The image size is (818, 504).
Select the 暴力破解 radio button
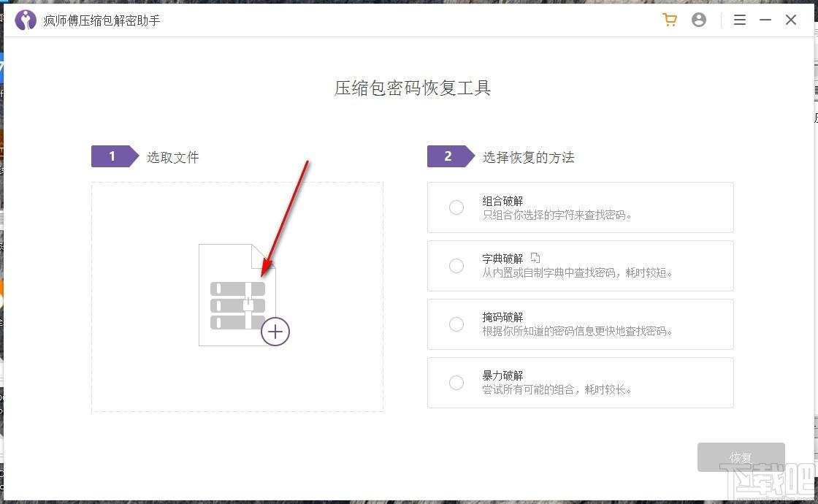pyautogui.click(x=456, y=383)
